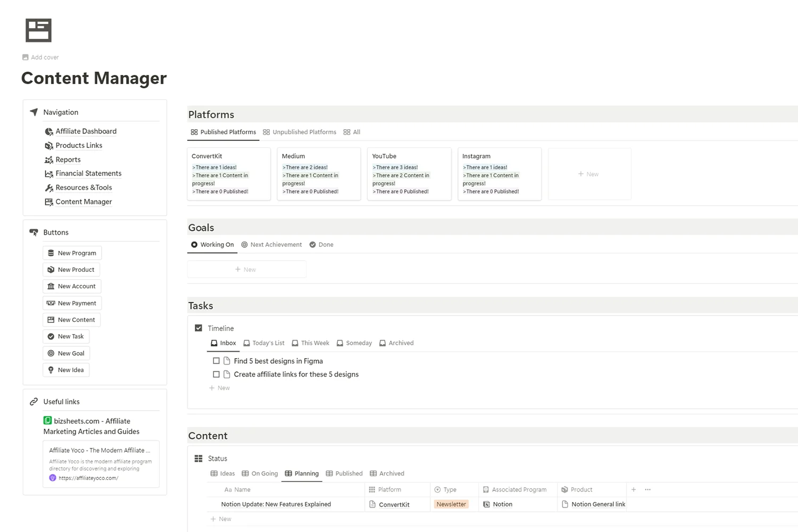Switch to On Going content tab
This screenshot has width=798, height=532.
coord(260,473)
